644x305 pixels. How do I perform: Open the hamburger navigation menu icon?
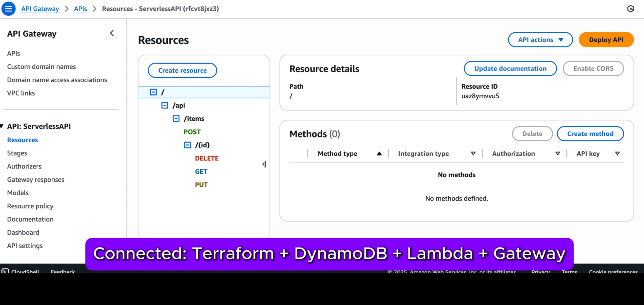click(x=8, y=9)
